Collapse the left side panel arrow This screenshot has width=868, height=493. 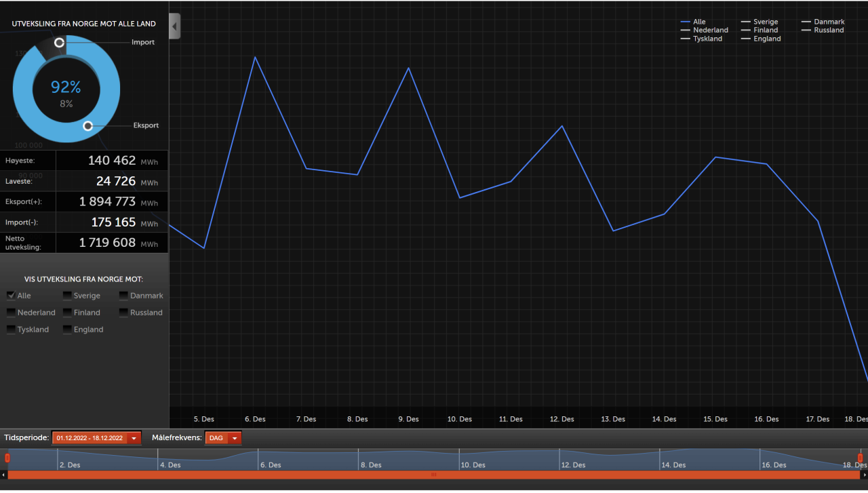[x=174, y=26]
